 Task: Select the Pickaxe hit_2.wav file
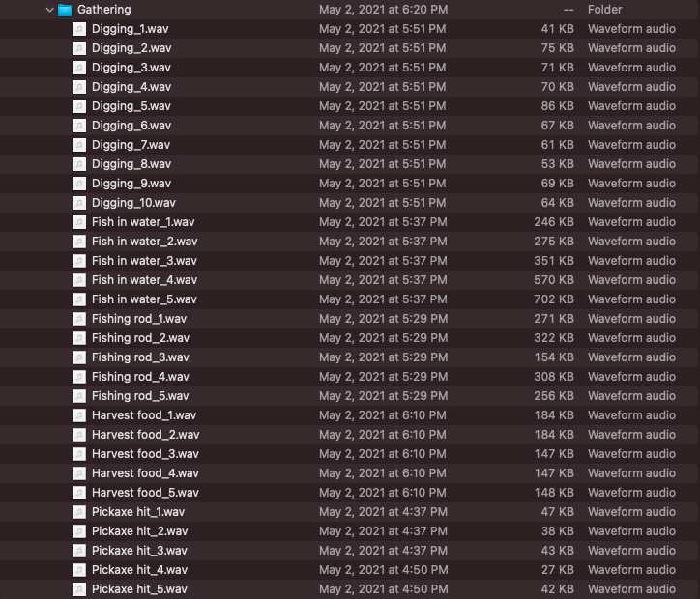click(139, 531)
